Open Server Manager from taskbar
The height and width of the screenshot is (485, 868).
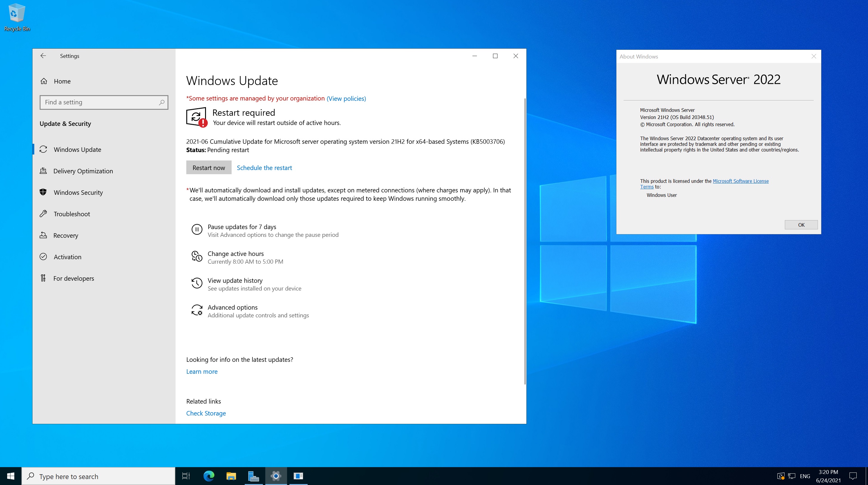coord(253,476)
